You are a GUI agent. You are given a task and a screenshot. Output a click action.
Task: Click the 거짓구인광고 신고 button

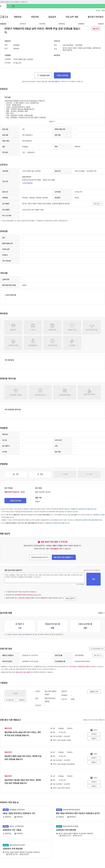coord(97,649)
